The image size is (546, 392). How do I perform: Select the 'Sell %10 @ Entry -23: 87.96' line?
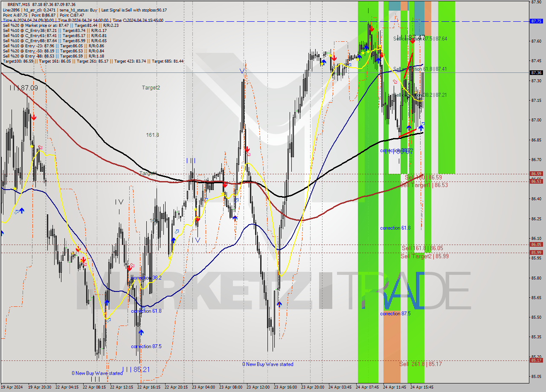click(x=53, y=46)
